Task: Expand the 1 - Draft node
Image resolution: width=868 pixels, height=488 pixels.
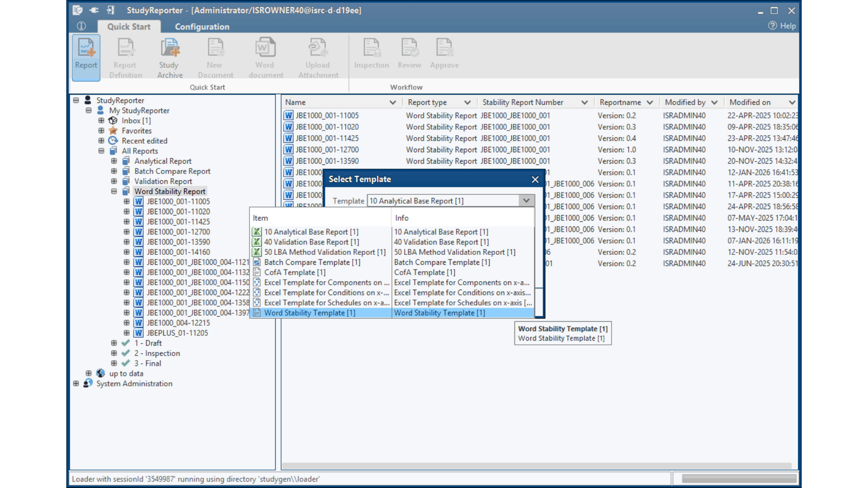Action: point(114,343)
